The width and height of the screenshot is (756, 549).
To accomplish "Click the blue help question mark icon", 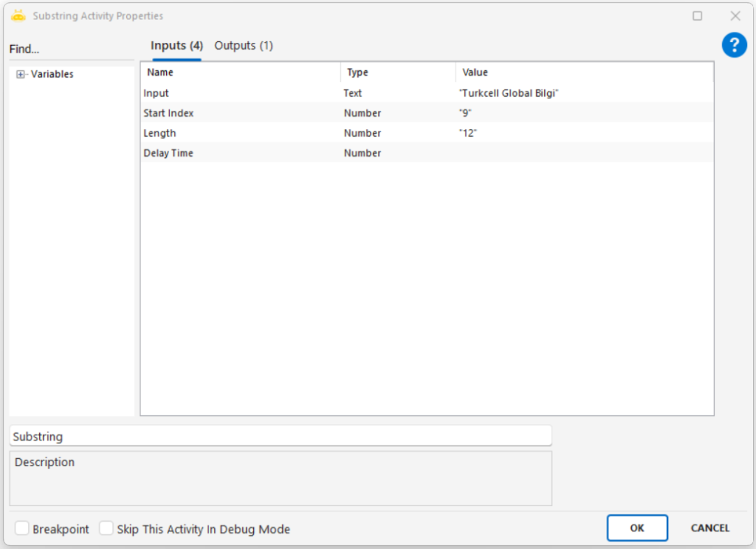I will tap(734, 45).
